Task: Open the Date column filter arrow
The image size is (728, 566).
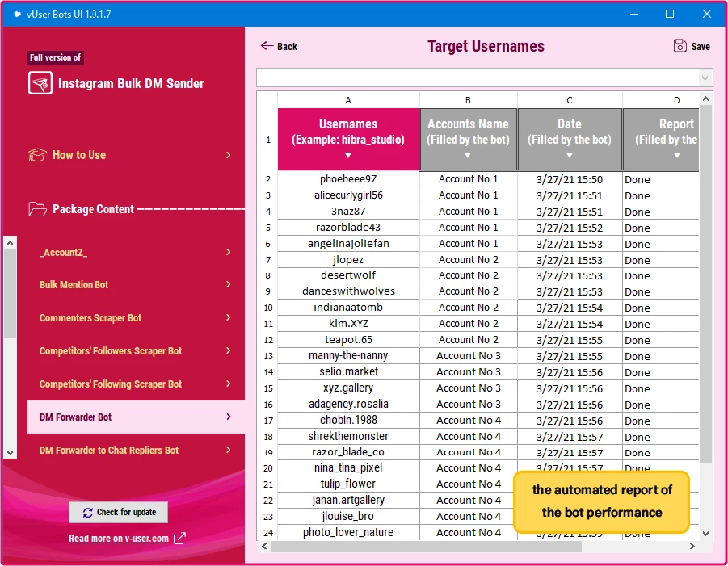Action: tap(569, 155)
